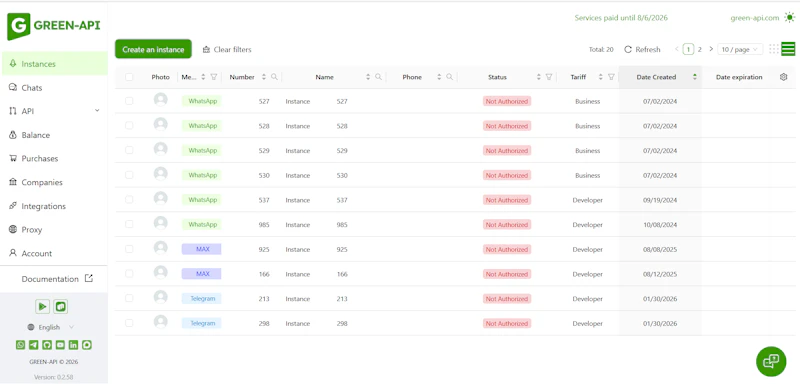800x384 pixels.
Task: Sort by the Date Created arrows
Action: click(694, 77)
